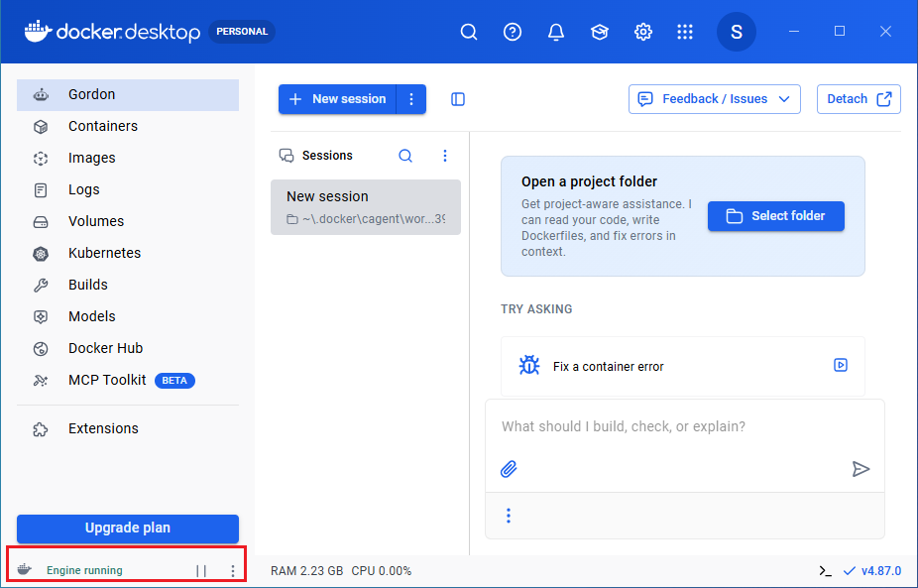Open Containers in sidebar
Image resolution: width=918 pixels, height=588 pixels.
128,126
